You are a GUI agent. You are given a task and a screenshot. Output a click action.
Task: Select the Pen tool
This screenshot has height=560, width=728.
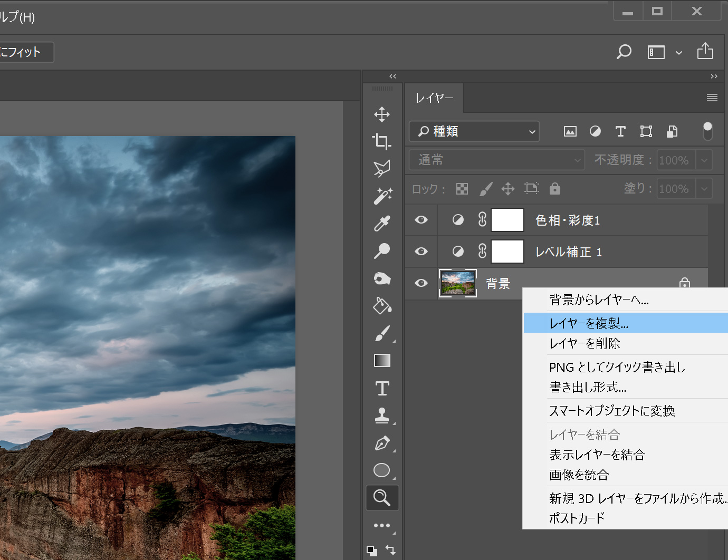tap(382, 443)
